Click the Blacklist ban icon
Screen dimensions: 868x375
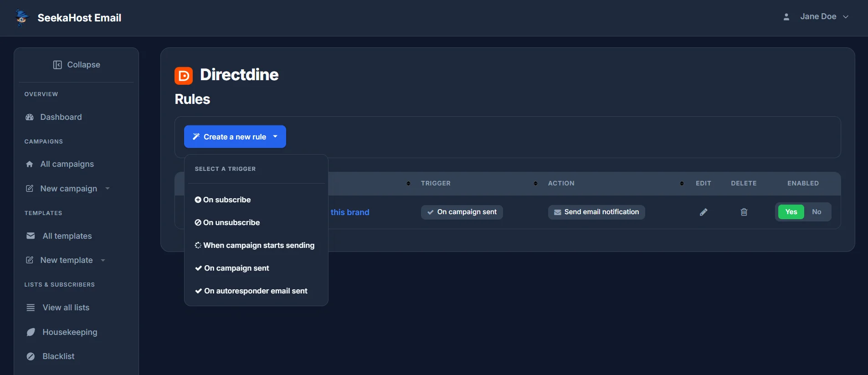click(31, 356)
